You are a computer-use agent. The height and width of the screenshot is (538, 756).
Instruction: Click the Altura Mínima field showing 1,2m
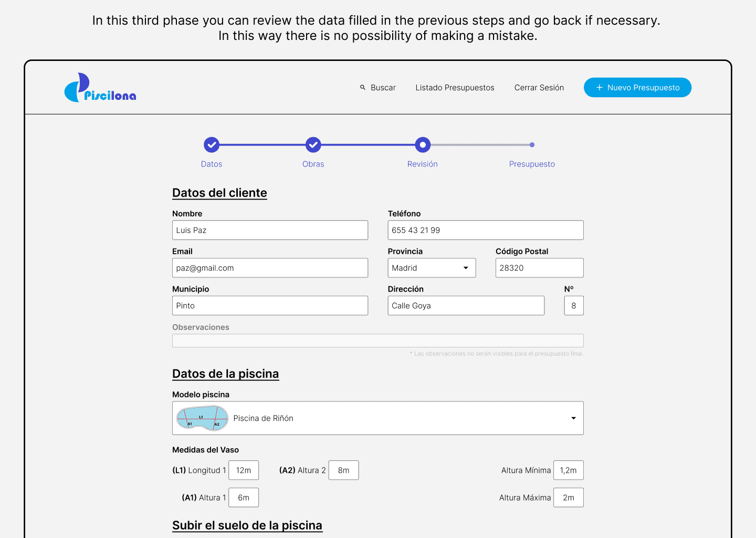[x=569, y=470]
